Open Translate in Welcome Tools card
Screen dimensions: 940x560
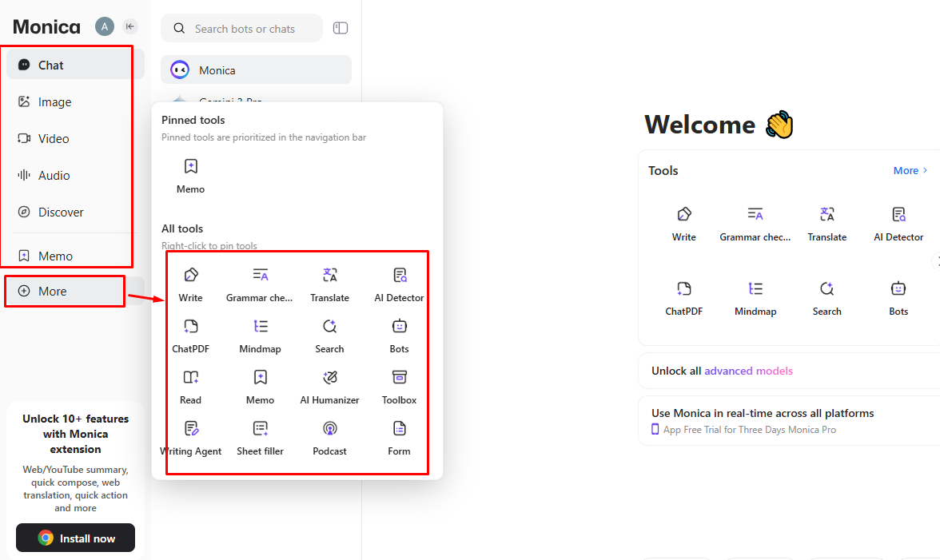coord(827,224)
